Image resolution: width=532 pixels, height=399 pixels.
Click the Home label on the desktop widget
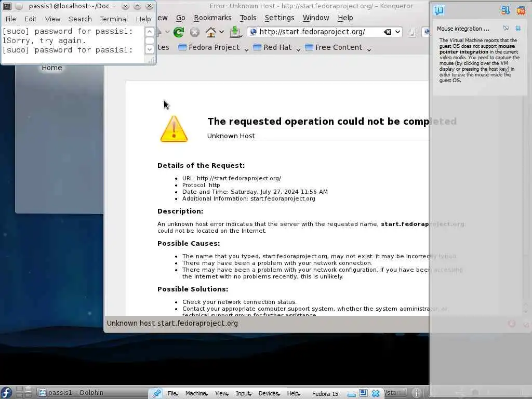51,68
